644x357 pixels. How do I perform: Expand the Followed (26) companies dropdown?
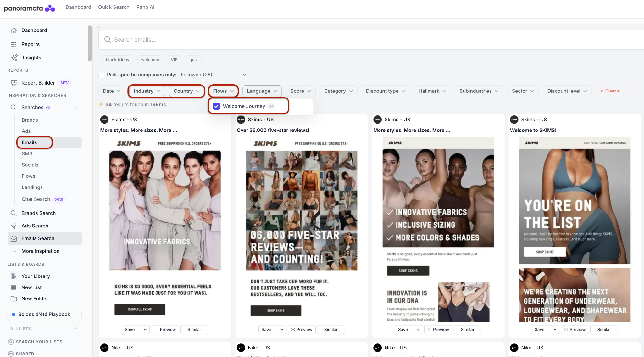pyautogui.click(x=214, y=75)
